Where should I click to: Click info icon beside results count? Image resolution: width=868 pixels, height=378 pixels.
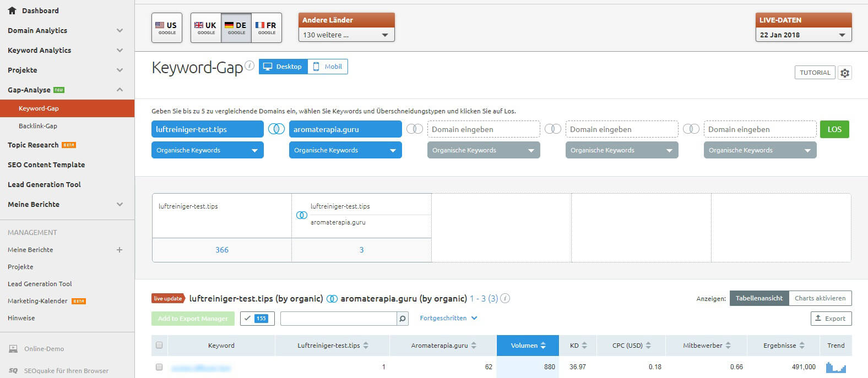coord(505,298)
